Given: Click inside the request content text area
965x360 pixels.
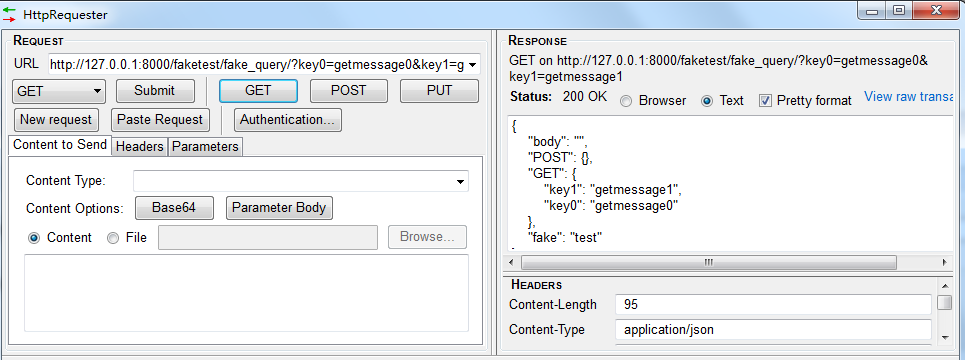Looking at the screenshot, I should click(x=246, y=293).
